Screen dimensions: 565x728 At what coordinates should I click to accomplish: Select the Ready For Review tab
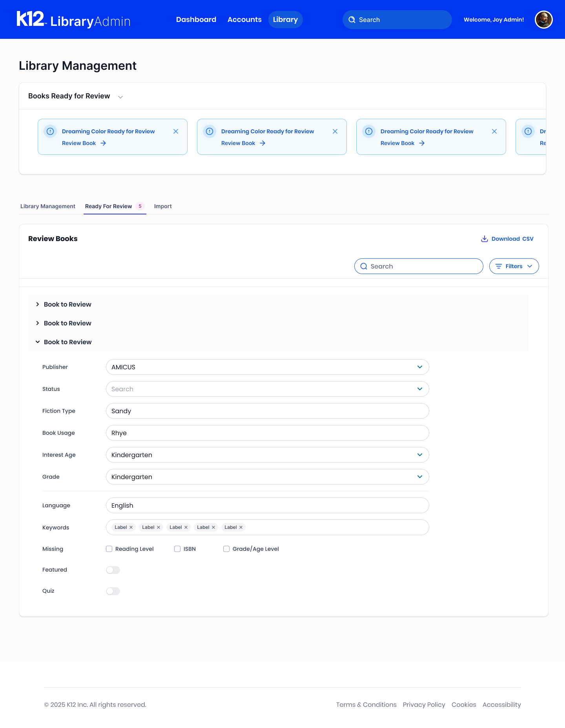pos(115,206)
